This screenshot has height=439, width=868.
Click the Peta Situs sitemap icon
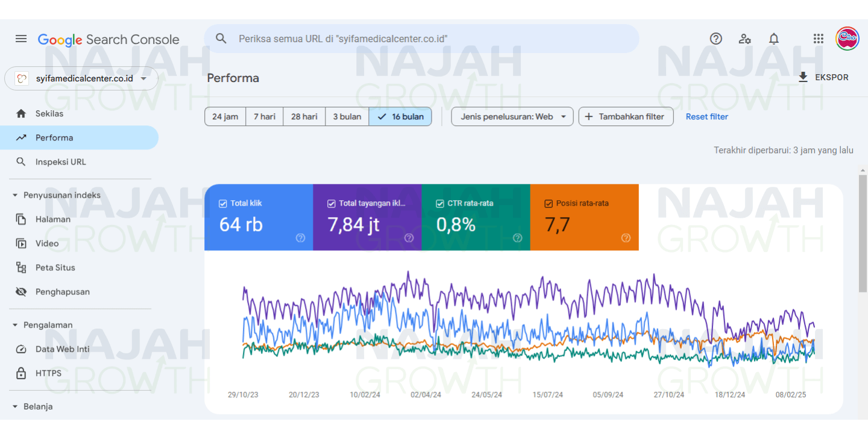coord(21,267)
